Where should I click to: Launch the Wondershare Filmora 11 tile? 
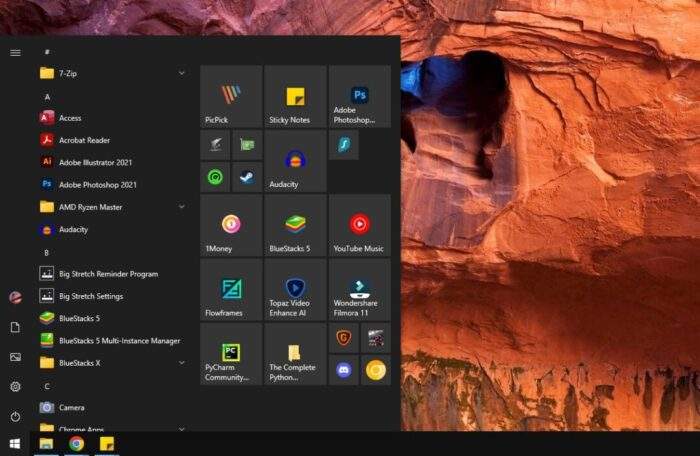[359, 290]
